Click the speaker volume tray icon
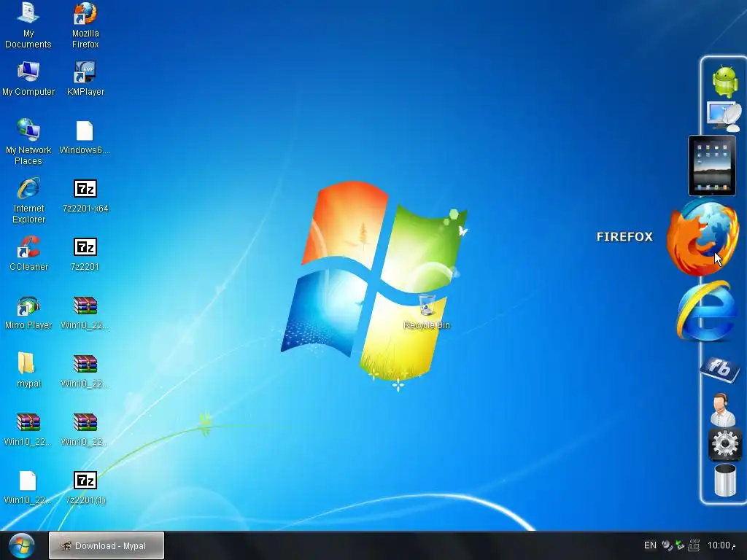This screenshot has width=747, height=560. (x=667, y=545)
